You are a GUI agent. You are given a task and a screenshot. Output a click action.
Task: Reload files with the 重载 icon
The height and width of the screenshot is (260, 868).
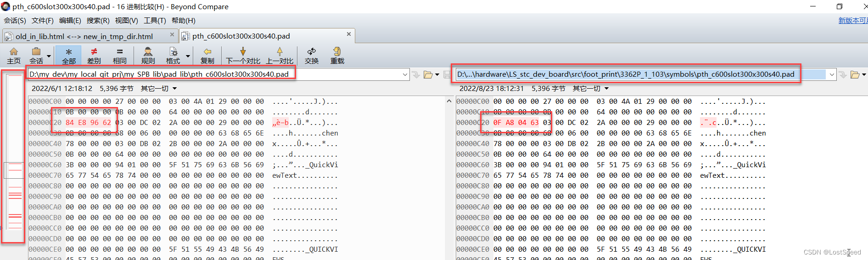(337, 56)
